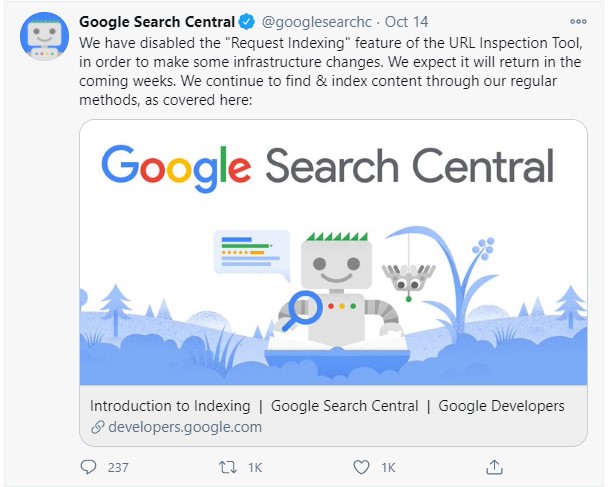
Task: Open the developers.google.com domain link
Action: 185,427
